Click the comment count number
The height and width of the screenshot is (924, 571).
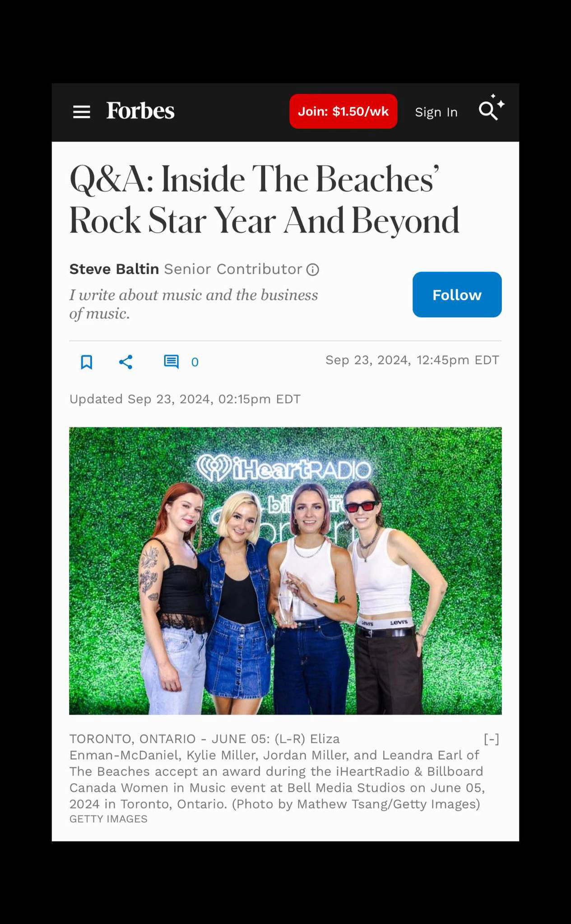tap(195, 362)
